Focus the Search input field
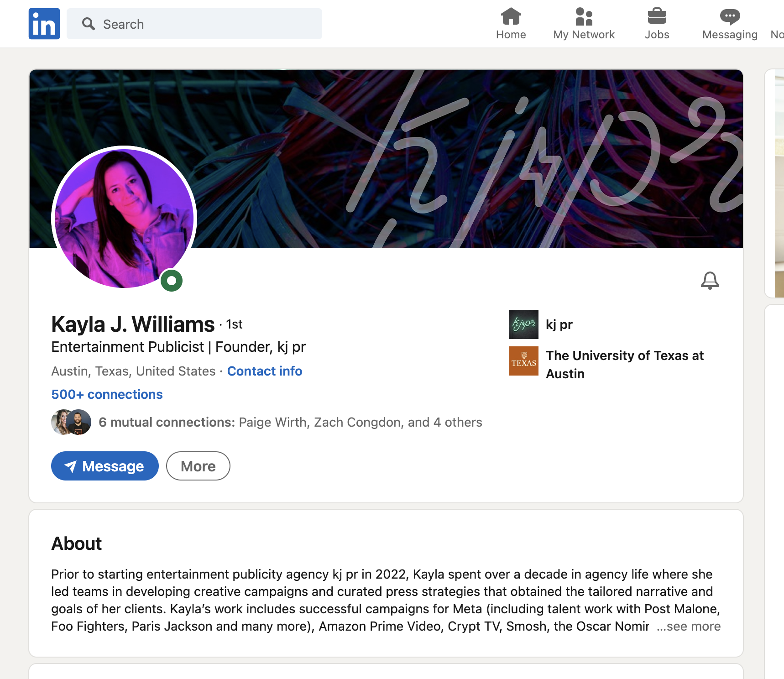Image resolution: width=784 pixels, height=679 pixels. coord(194,24)
